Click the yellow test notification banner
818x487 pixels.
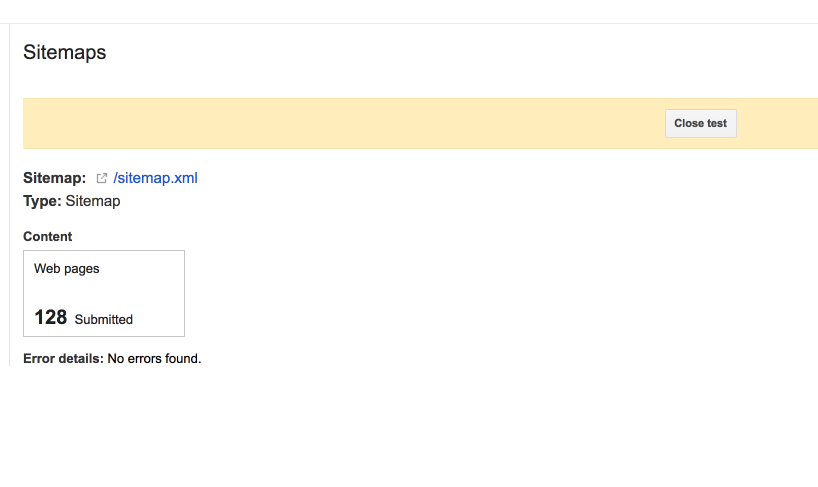click(x=420, y=124)
